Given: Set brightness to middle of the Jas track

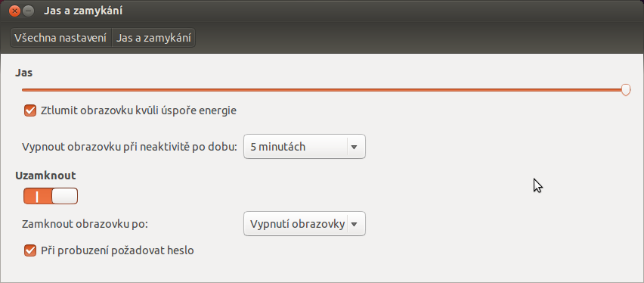Looking at the screenshot, I should tap(324, 90).
